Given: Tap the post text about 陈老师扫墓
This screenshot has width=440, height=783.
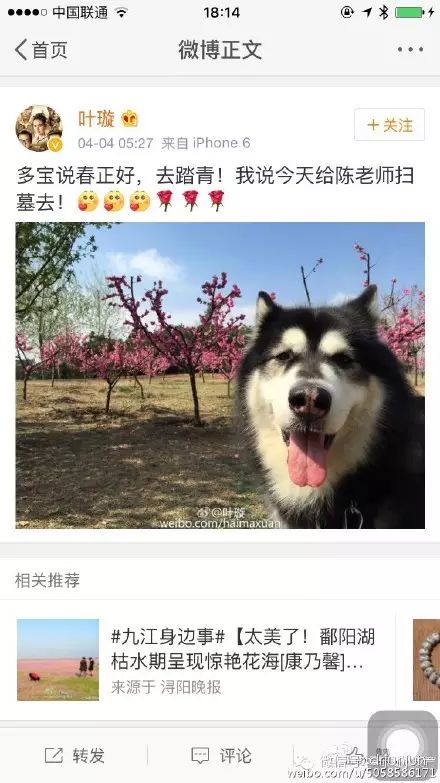Looking at the screenshot, I should coord(216,188).
